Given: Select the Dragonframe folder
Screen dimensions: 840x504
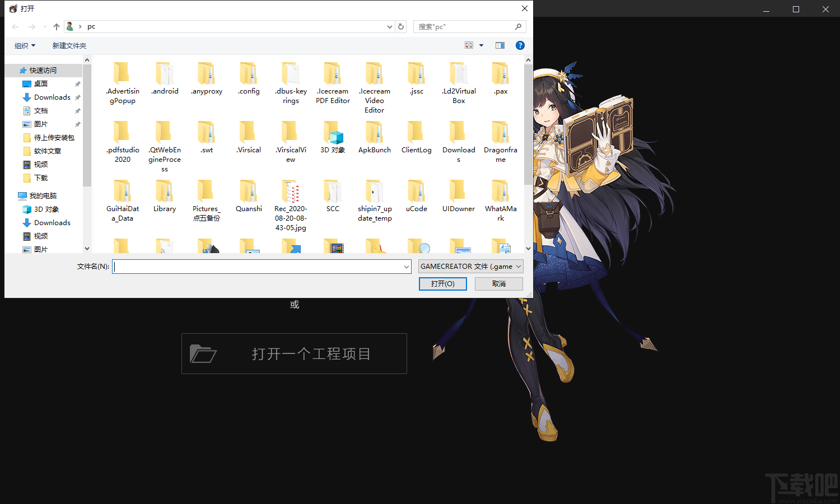Looking at the screenshot, I should click(501, 142).
